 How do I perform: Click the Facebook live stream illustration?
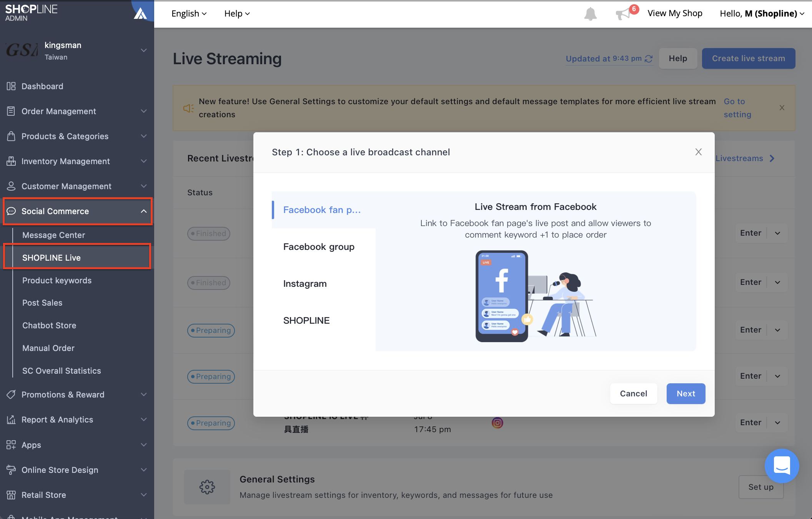[x=536, y=296]
